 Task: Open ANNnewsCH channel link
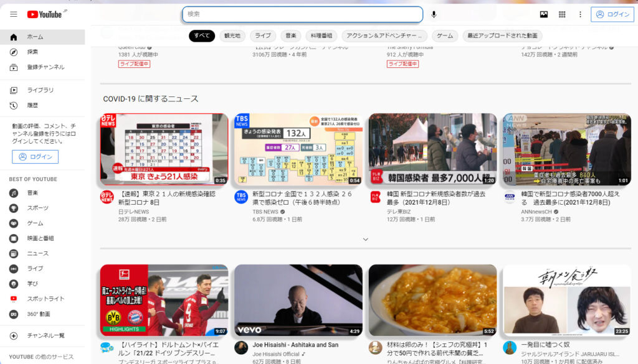coord(536,212)
